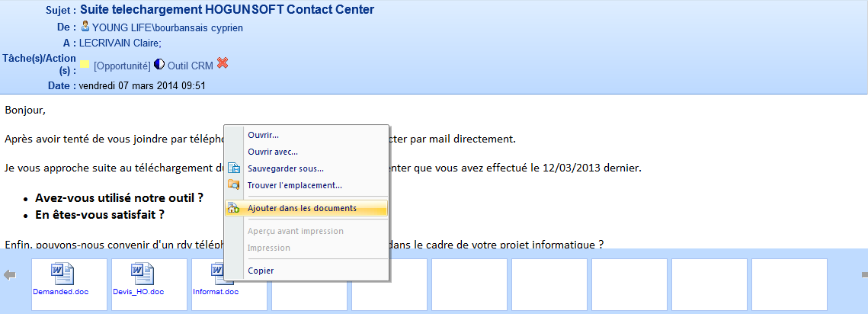Click the sender contact person icon
The image size is (868, 314).
point(85,26)
